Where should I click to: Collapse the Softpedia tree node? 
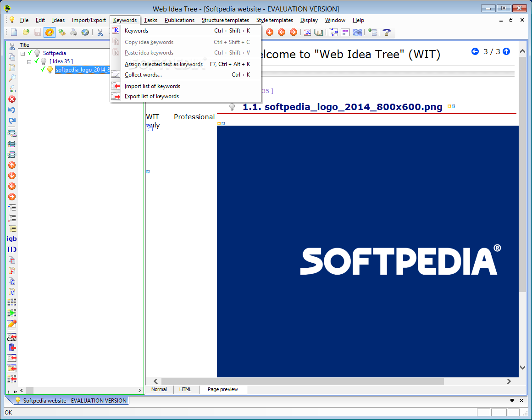click(23, 54)
